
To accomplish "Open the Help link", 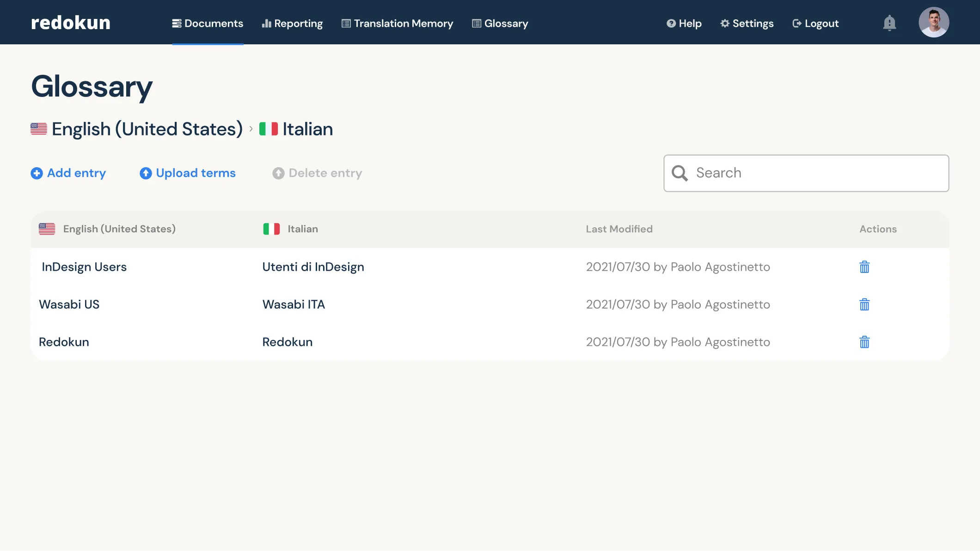I will (x=684, y=24).
